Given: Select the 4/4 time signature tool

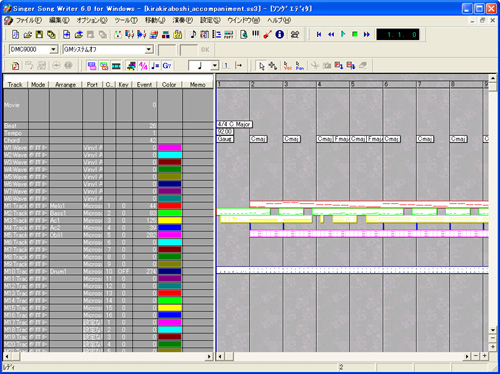Looking at the screenshot, I should click(143, 66).
